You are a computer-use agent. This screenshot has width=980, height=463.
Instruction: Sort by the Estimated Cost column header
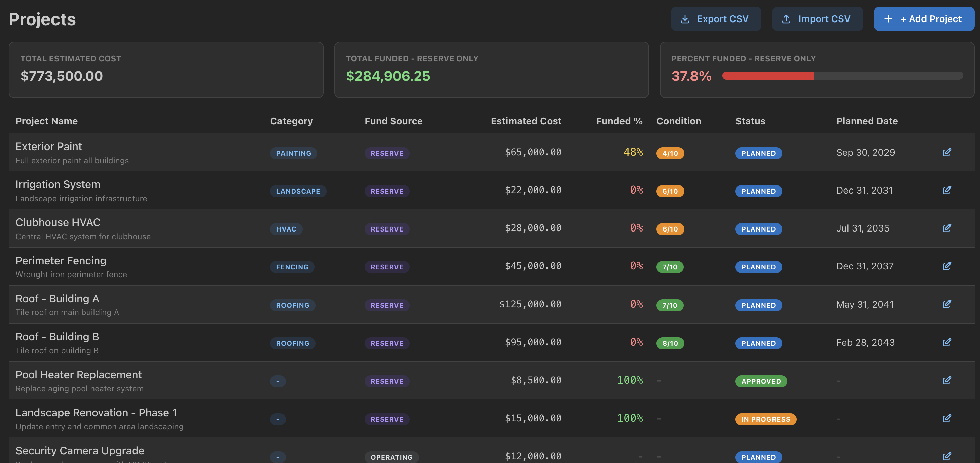tap(526, 121)
